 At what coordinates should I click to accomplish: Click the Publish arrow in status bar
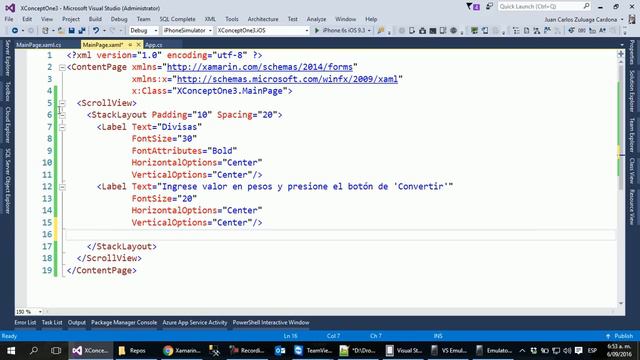pos(608,336)
